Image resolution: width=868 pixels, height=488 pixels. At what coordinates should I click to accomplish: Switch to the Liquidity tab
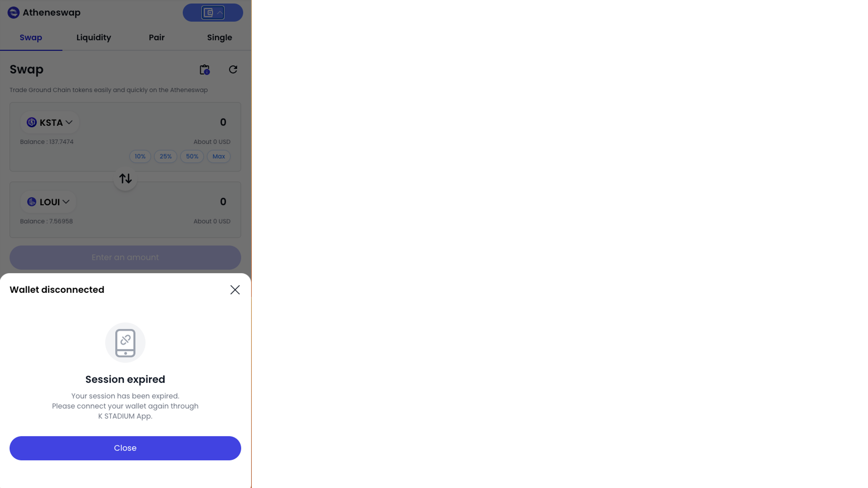[x=94, y=37]
